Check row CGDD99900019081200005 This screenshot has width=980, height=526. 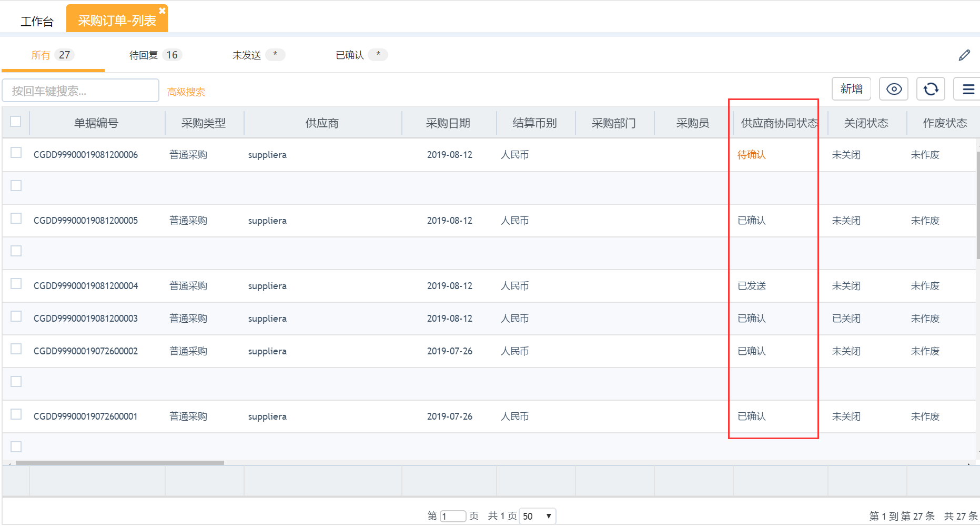pyautogui.click(x=16, y=219)
